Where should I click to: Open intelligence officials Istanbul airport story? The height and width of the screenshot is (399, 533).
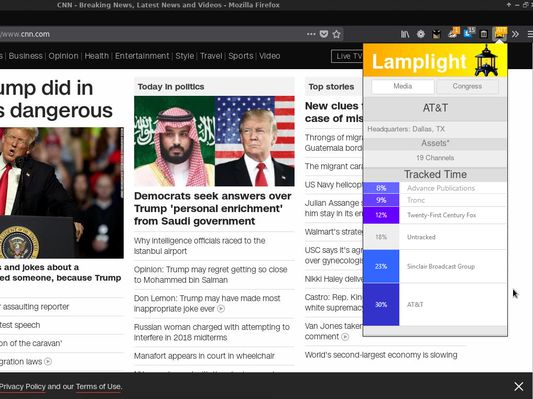point(200,246)
